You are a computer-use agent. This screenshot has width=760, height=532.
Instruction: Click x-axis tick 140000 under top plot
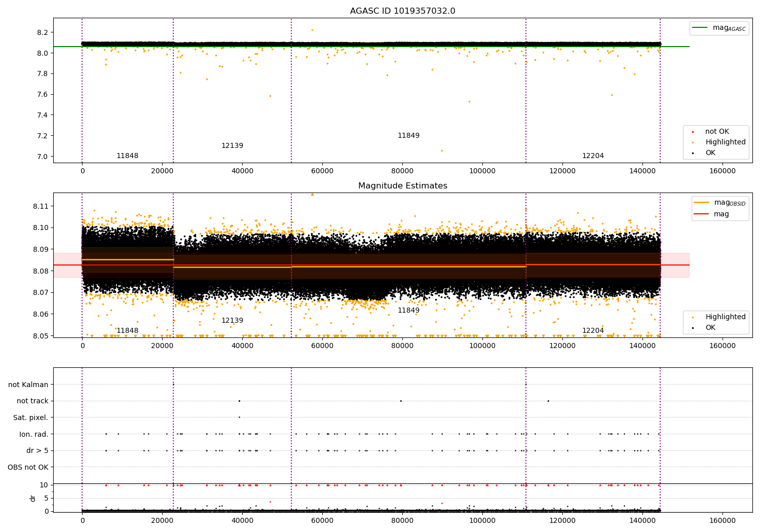tap(642, 171)
